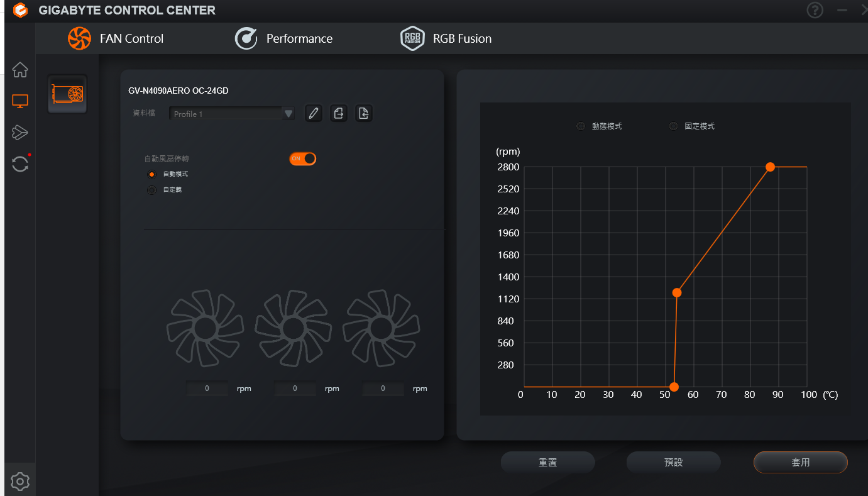Click the 2800 rpm fan curve point

tap(770, 167)
